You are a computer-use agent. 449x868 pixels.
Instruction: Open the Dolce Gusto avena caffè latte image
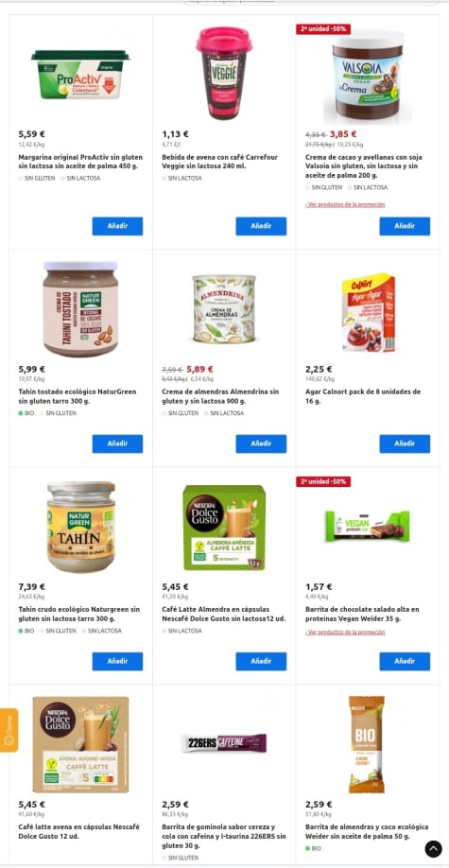pos(81,744)
